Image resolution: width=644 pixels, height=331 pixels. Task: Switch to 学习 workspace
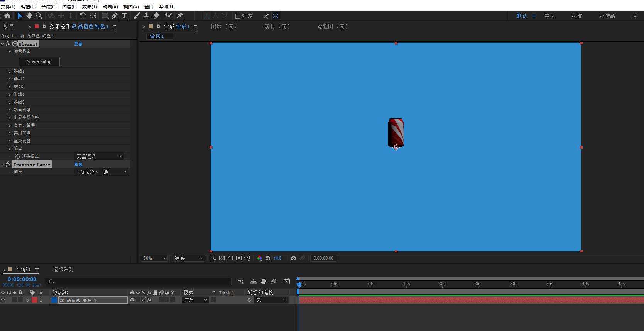tap(549, 16)
